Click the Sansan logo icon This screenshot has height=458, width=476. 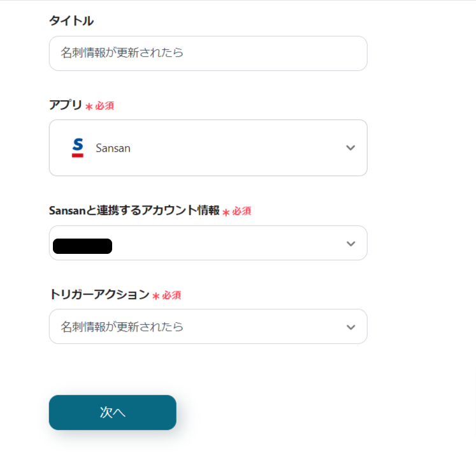coord(78,148)
